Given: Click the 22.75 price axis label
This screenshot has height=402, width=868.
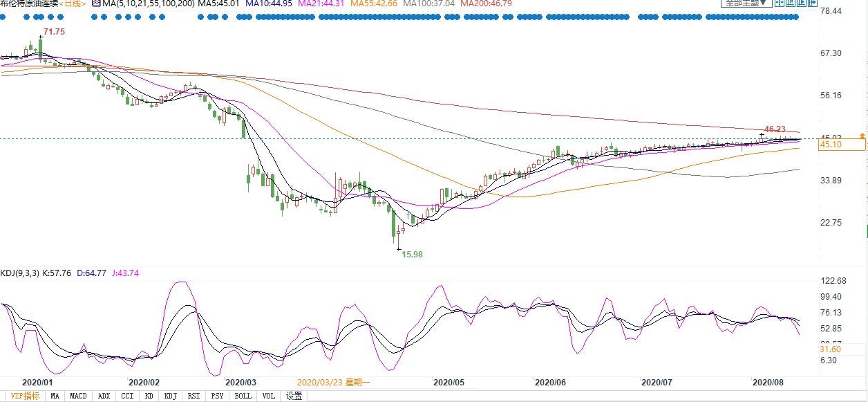Looking at the screenshot, I should point(830,223).
